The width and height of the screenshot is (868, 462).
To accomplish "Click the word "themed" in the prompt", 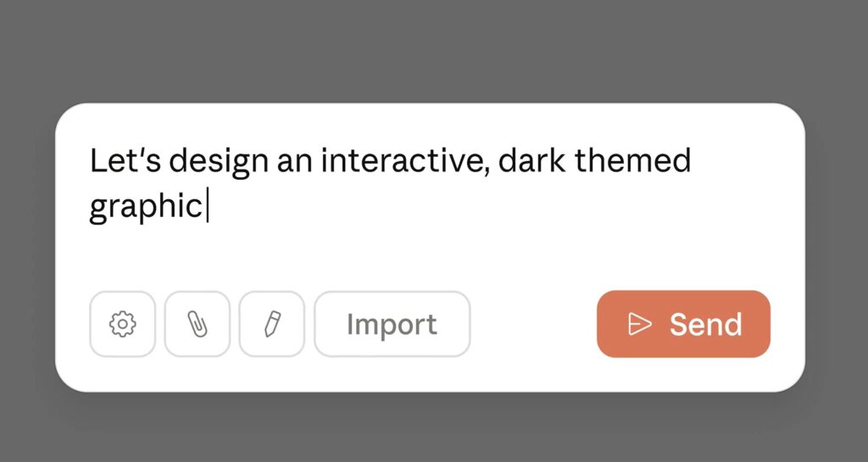I will pos(632,160).
